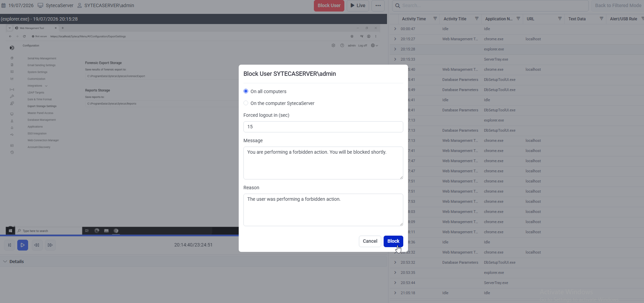
Task: Sort by the Alert/USB Rule column header
Action: tap(623, 19)
